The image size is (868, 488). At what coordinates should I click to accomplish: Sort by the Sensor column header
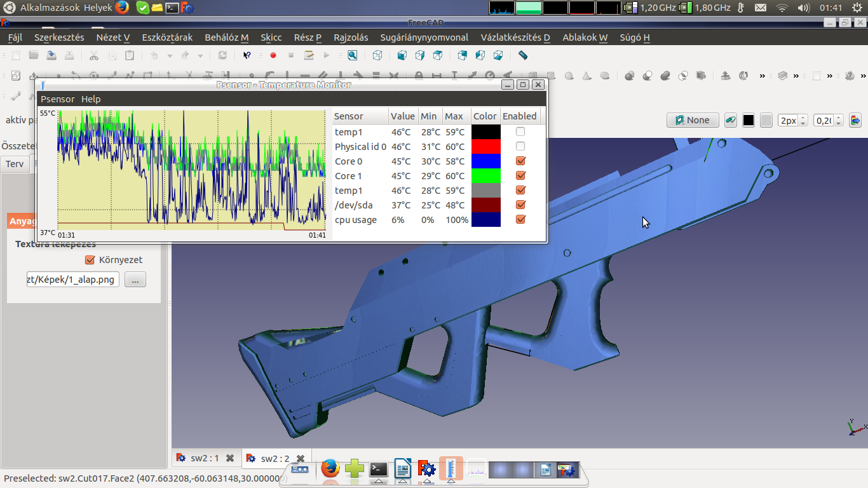(x=360, y=116)
